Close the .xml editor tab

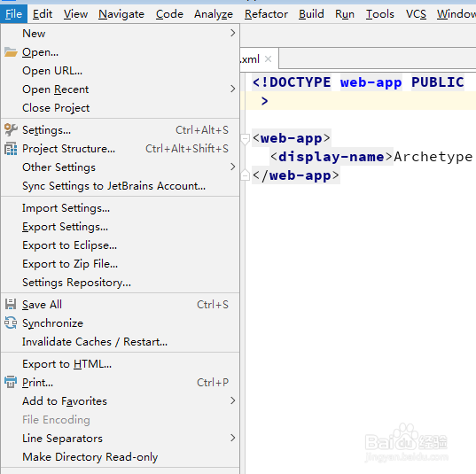click(268, 58)
